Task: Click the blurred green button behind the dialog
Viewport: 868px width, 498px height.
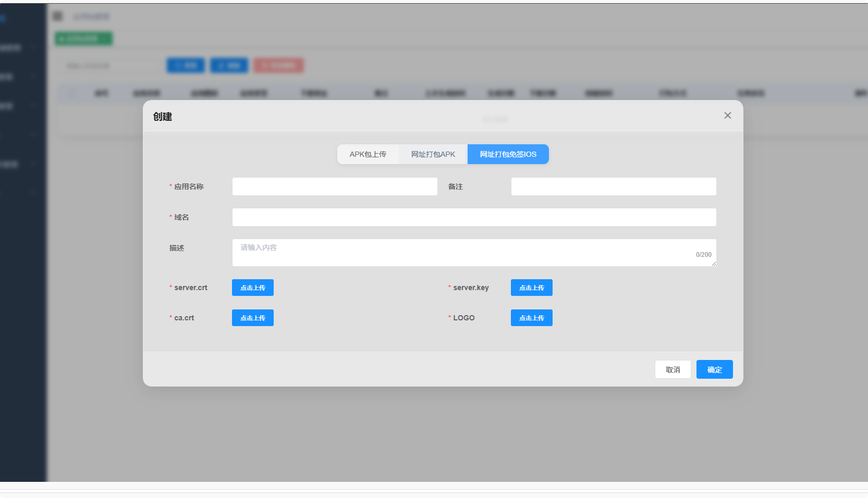Action: 83,39
